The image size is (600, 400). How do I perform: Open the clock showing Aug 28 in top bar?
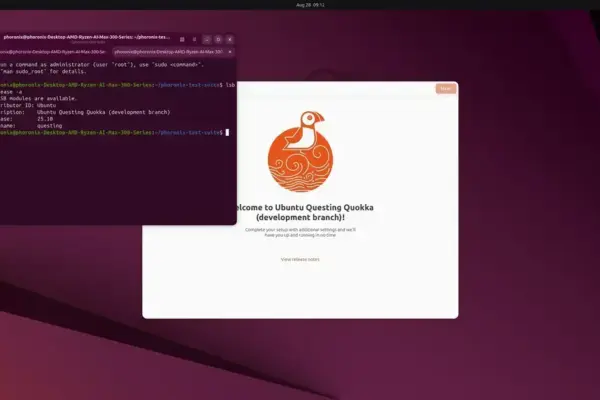(x=310, y=5)
